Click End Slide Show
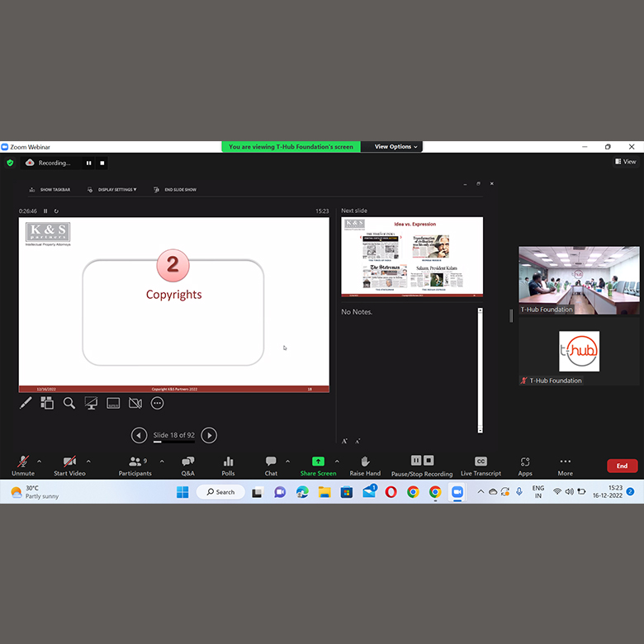Viewport: 644px width, 644px height. tap(175, 190)
